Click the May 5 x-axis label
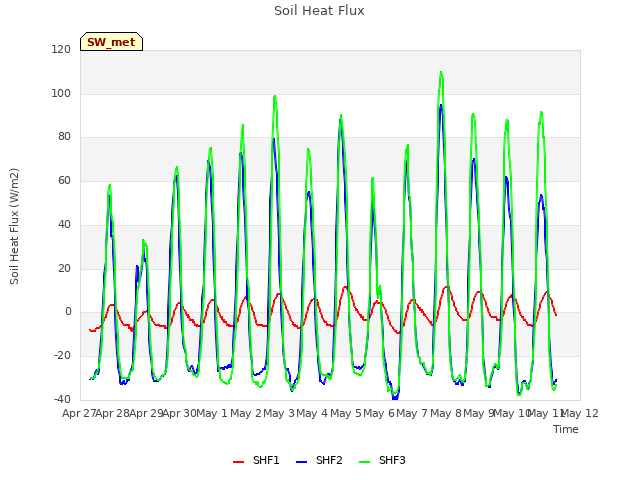The image size is (640, 480). pyautogui.click(x=346, y=413)
